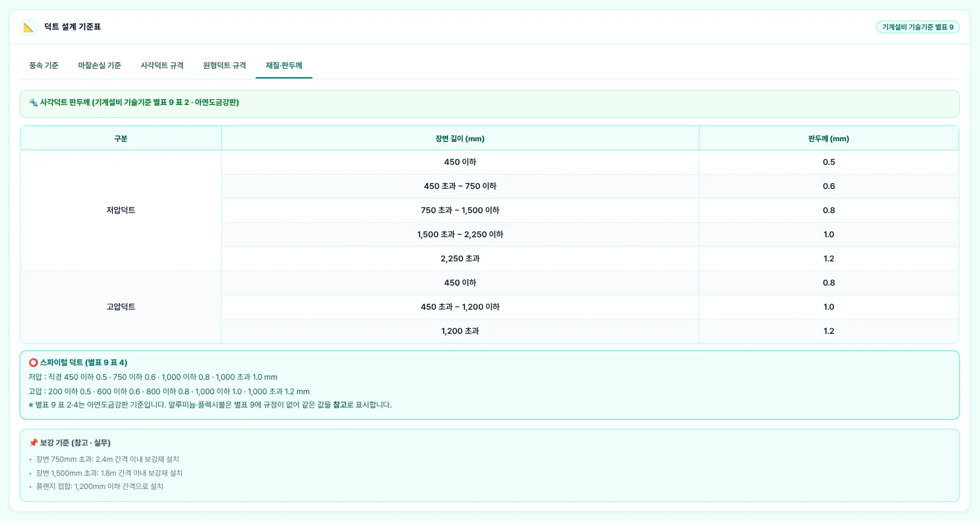Go to the 원형덕트 규격 tab
Viewport: 980px width, 521px height.
[225, 65]
